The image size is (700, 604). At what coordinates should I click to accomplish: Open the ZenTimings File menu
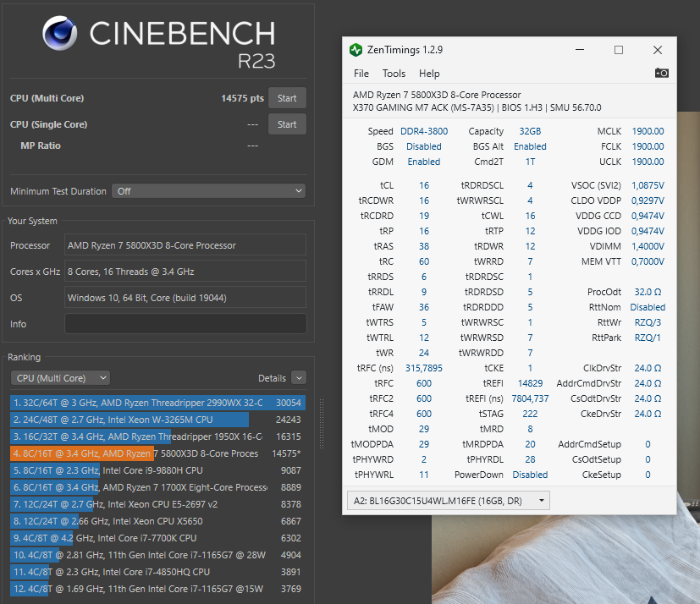pos(361,74)
